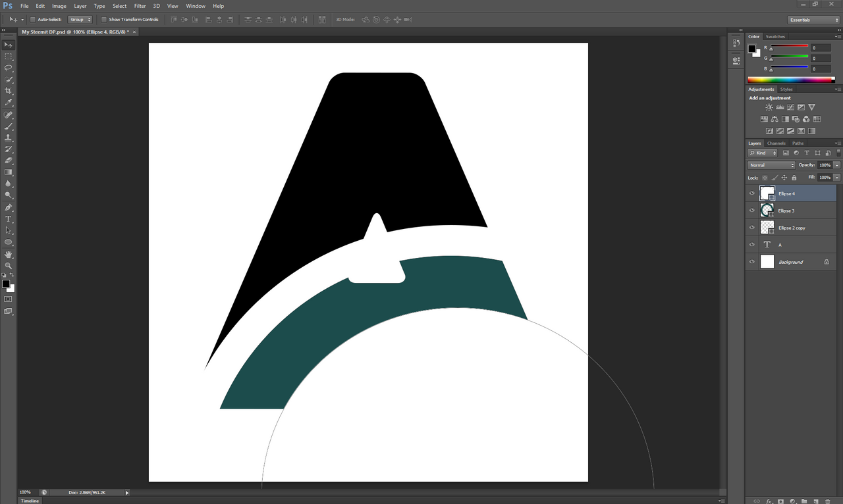
Task: Select the Ellipse shape tool
Action: [x=9, y=242]
